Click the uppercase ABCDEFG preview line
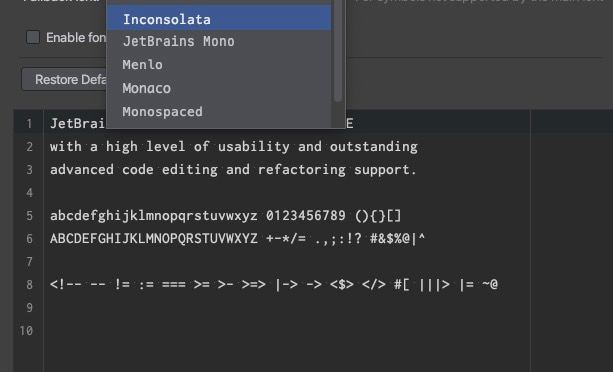Image resolution: width=613 pixels, height=372 pixels. (237, 238)
